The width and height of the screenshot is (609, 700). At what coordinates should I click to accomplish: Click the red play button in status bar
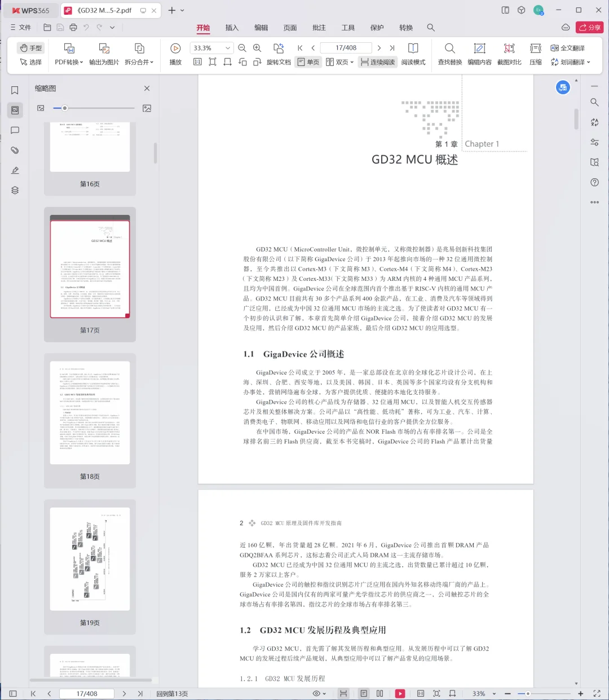(x=400, y=693)
